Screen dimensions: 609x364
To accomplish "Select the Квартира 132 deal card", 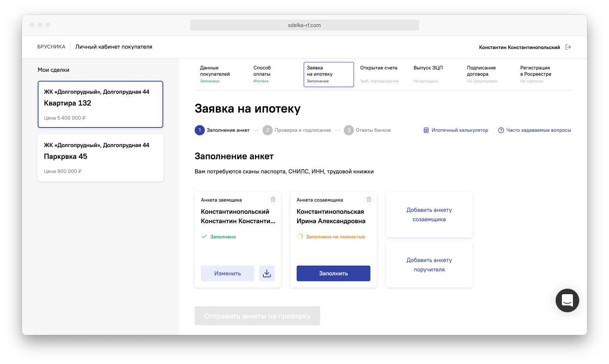I will click(x=100, y=104).
